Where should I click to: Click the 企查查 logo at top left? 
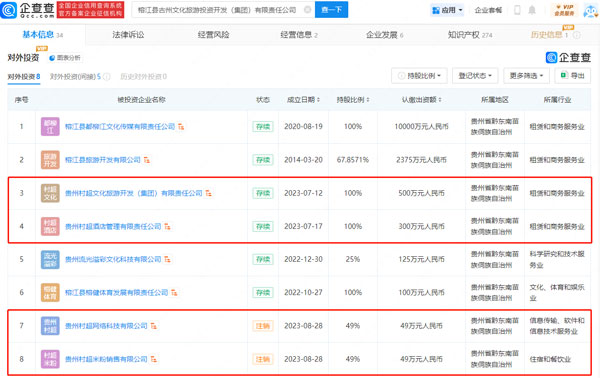pyautogui.click(x=27, y=10)
